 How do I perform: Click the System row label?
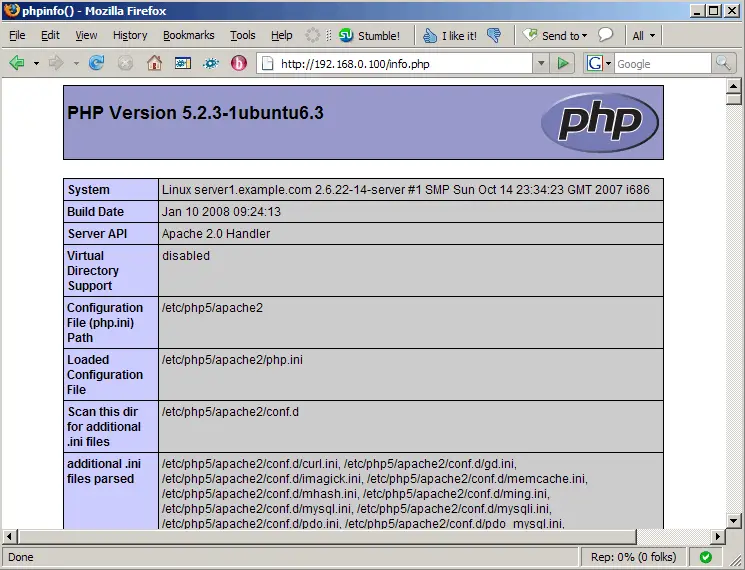tap(111, 190)
